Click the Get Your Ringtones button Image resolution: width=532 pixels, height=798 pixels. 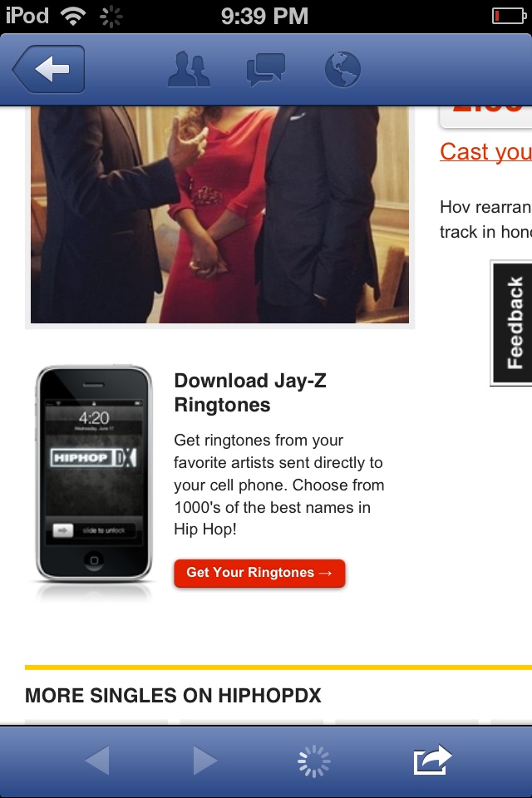(x=259, y=573)
